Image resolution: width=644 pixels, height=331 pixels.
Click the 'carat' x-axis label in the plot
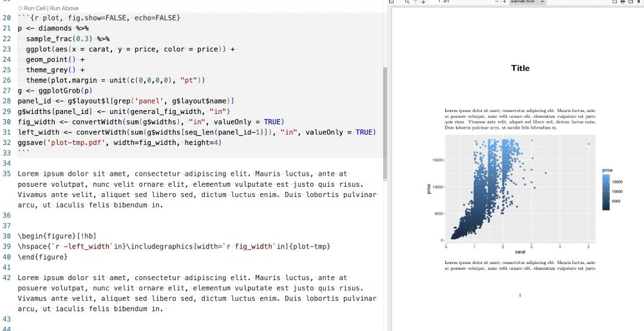(x=520, y=252)
